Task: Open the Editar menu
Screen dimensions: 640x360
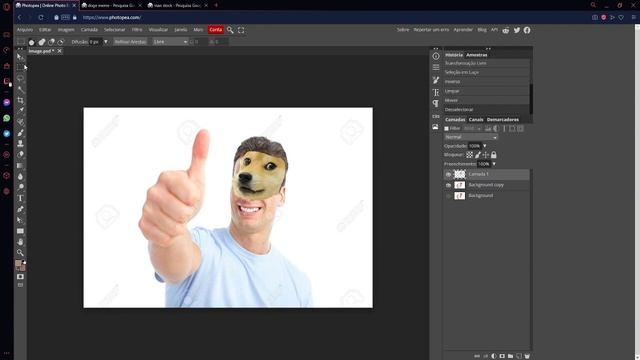Action: coord(45,30)
